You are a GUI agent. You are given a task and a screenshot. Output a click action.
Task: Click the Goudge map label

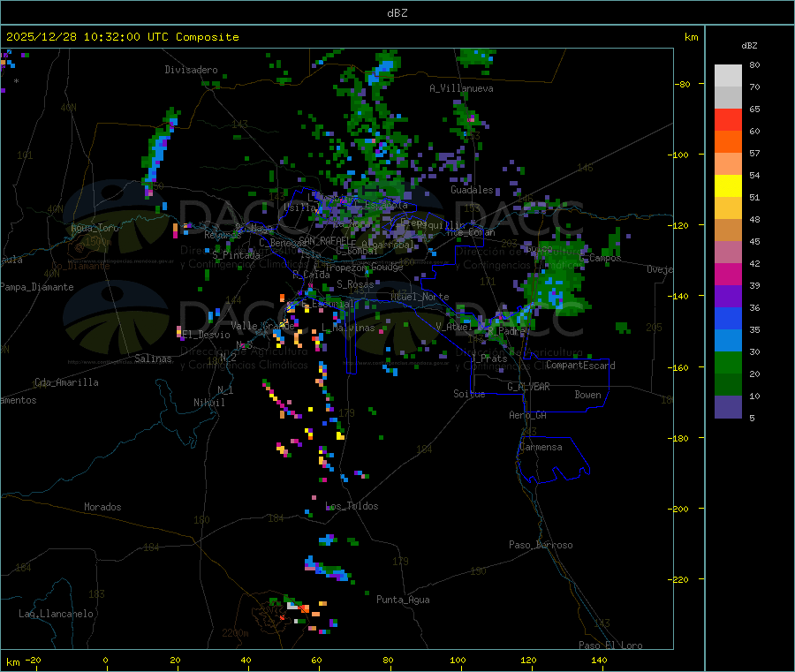[387, 267]
